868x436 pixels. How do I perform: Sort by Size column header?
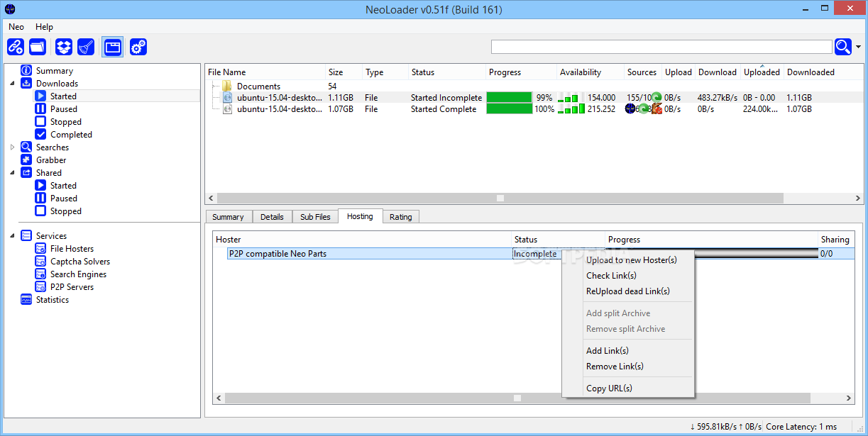point(344,72)
